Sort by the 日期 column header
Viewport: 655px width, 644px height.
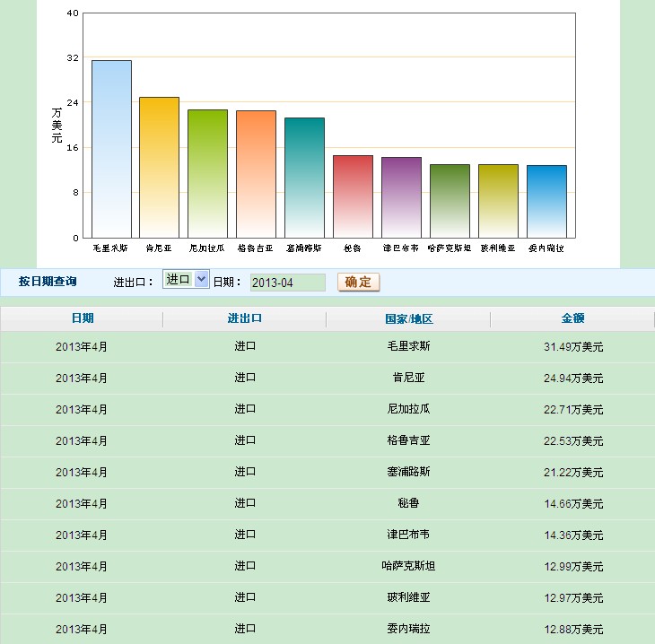coord(82,318)
